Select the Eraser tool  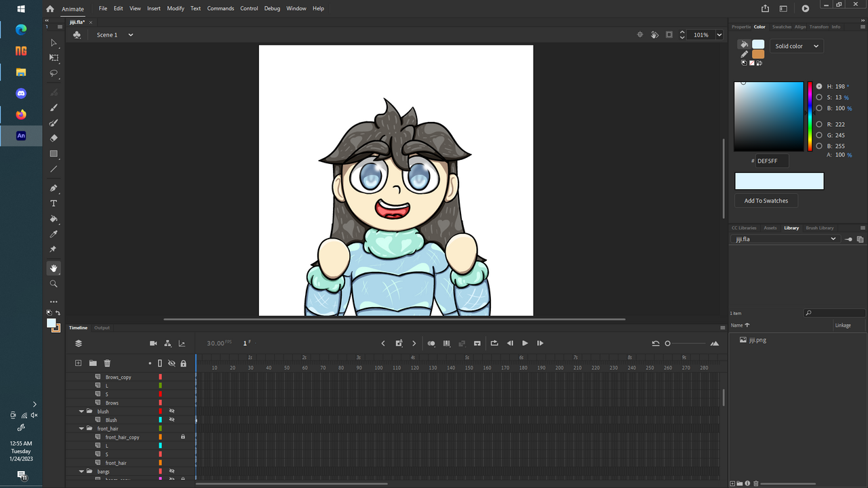(54, 138)
